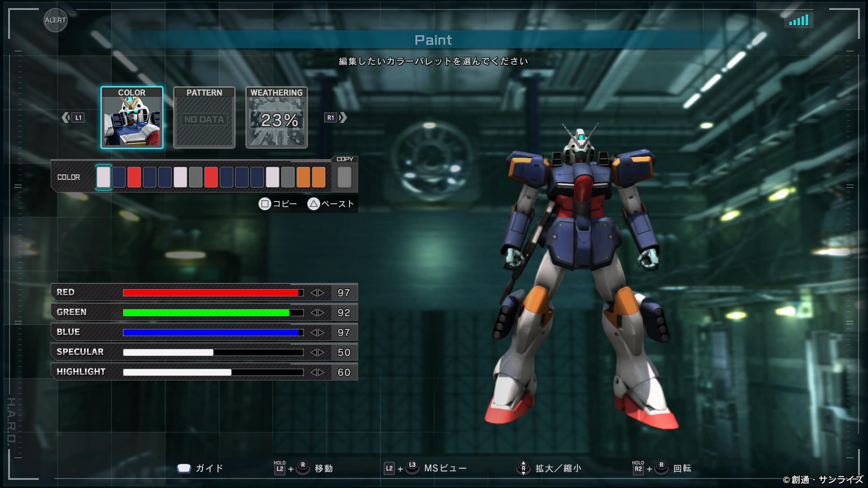Click the signal strength bars icon
868x488 pixels.
pos(799,20)
